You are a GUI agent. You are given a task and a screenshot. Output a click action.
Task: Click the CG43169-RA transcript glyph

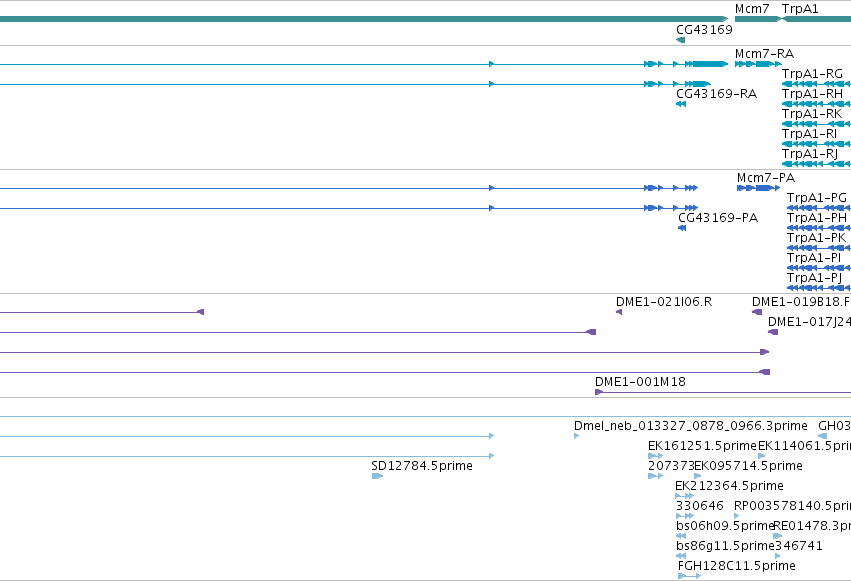tap(681, 104)
